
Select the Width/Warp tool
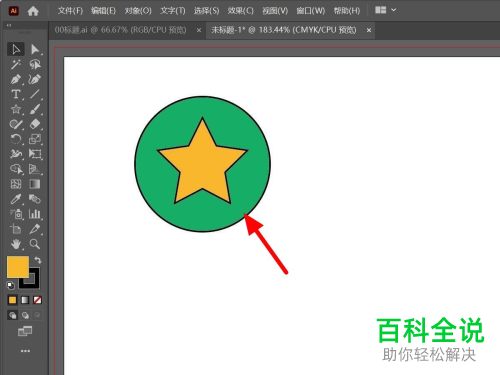click(x=16, y=154)
